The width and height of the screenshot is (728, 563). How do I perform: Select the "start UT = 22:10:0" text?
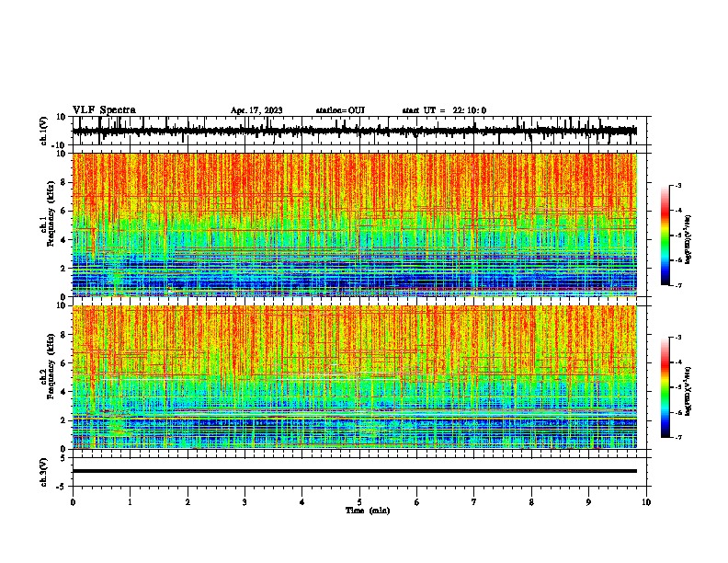point(444,110)
